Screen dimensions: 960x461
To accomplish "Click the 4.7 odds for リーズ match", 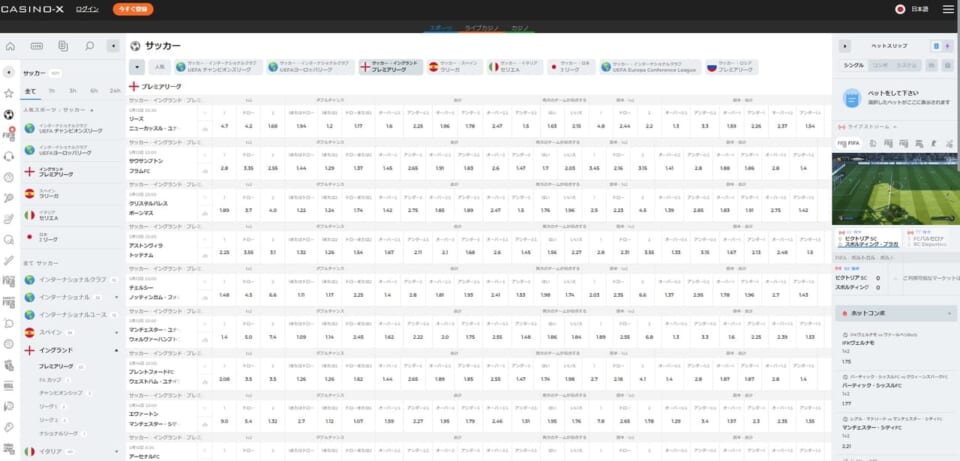I will (223, 126).
